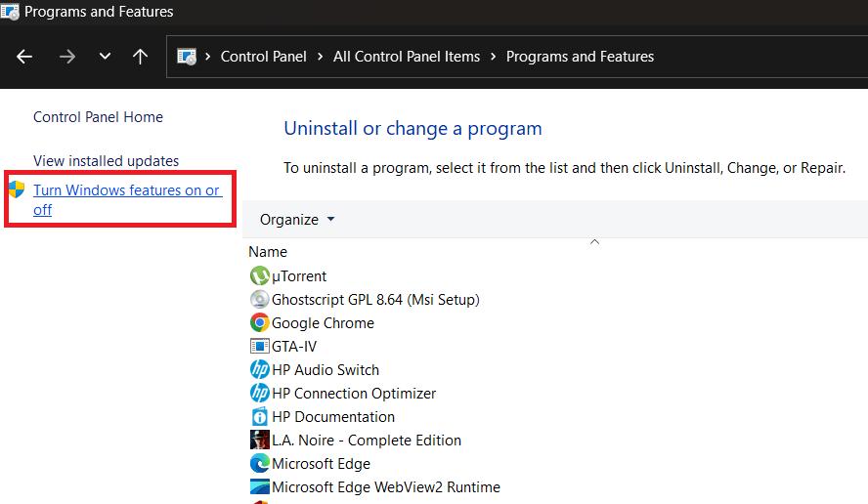Select HP Connection Optimizer entry
Viewport: 868px width, 504px height.
pos(354,394)
